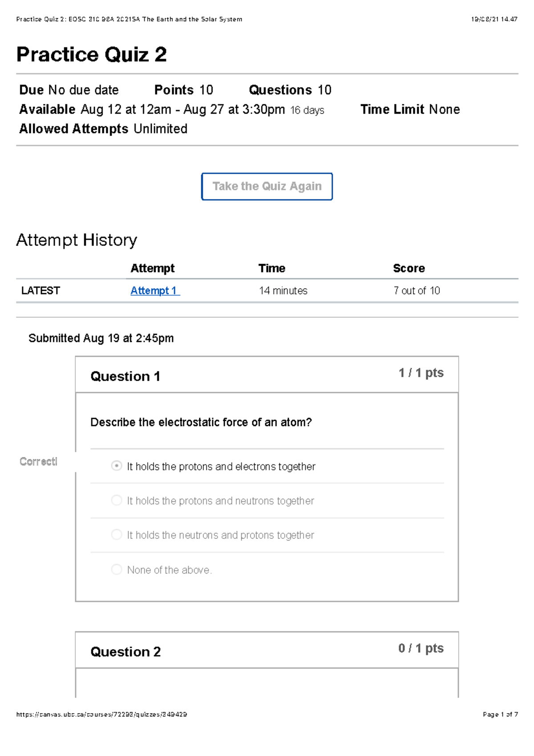Select the protons and electrons together option

(x=117, y=466)
